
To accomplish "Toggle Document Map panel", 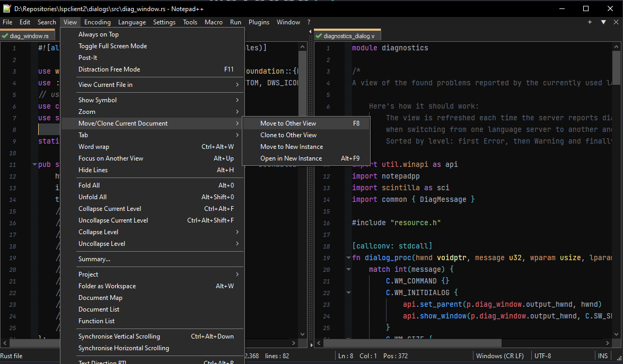I will [x=153, y=297].
